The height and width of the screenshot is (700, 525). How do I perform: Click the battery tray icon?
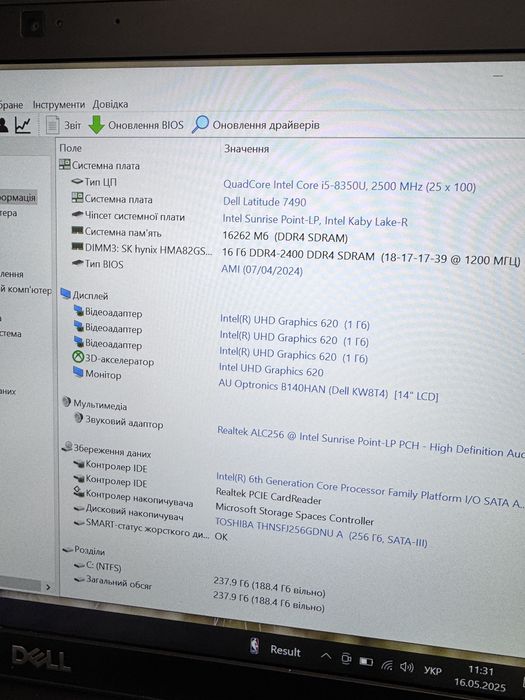click(366, 661)
